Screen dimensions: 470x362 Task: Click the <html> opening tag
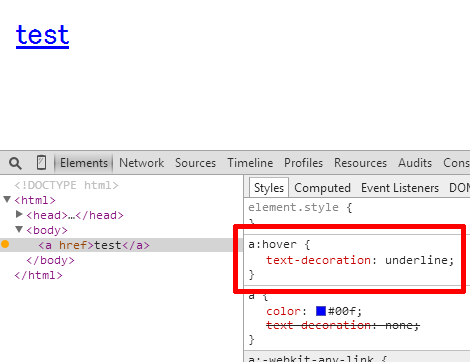tap(35, 200)
